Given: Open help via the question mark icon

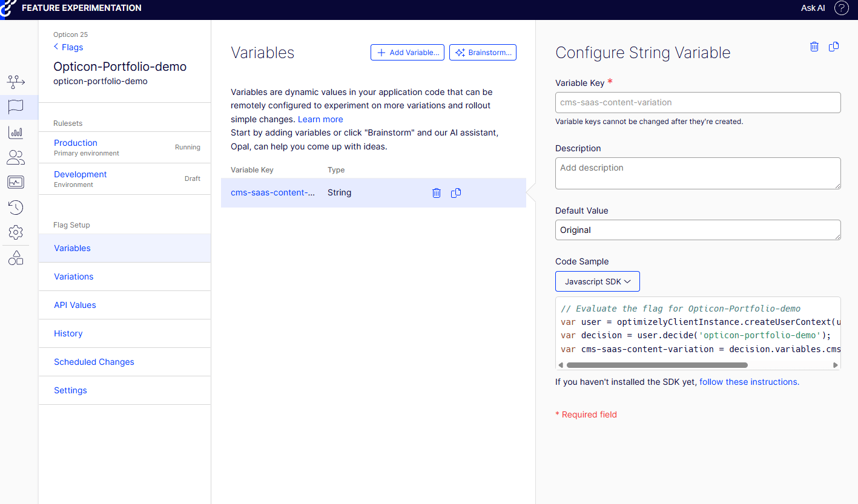Looking at the screenshot, I should click(x=841, y=8).
